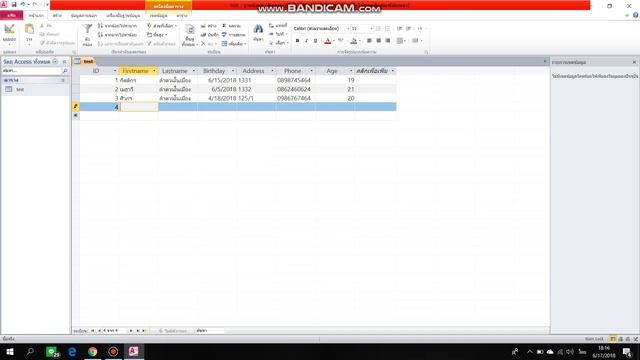This screenshot has width=640, height=360.
Task: Apply italic formatting
Action: [306, 40]
